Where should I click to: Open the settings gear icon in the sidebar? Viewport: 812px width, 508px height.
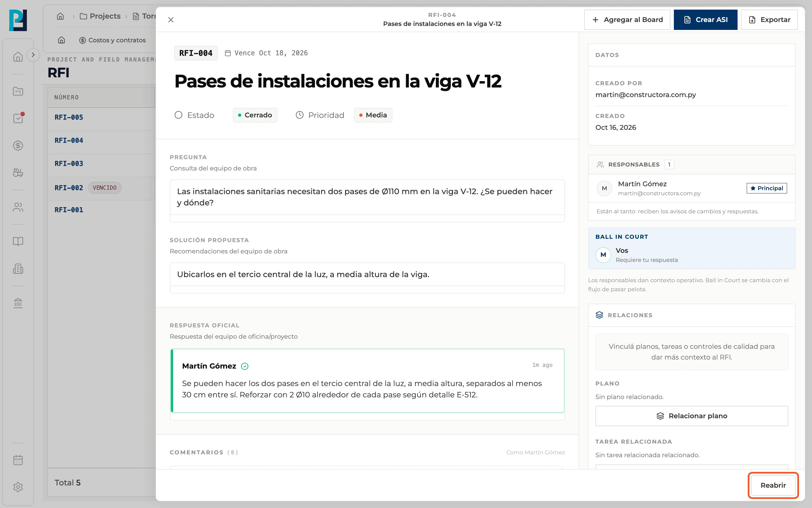coord(18,487)
